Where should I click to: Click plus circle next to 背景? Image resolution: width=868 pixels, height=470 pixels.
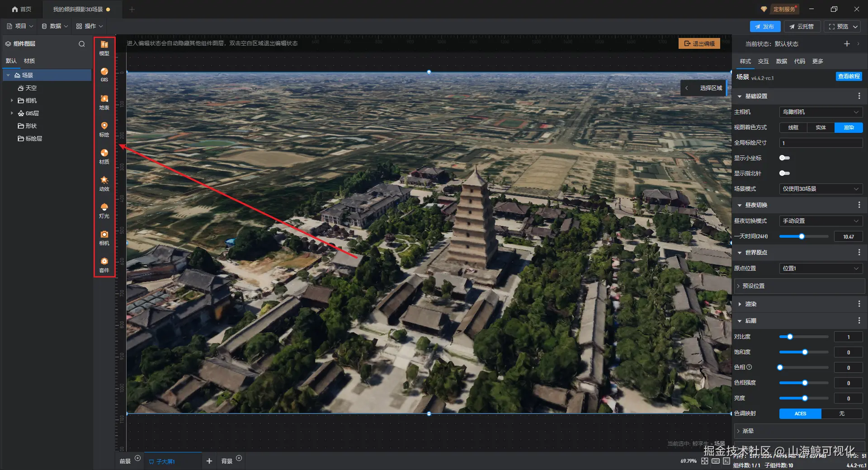239,458
